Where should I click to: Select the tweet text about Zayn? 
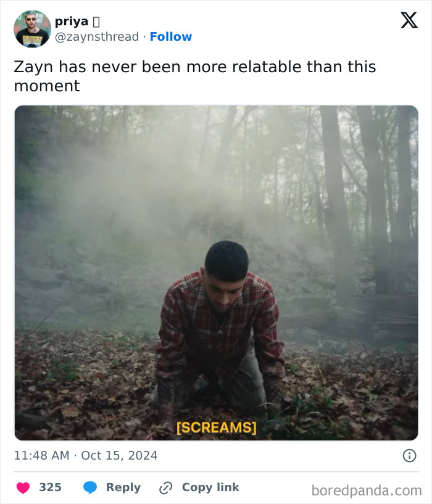[x=195, y=76]
